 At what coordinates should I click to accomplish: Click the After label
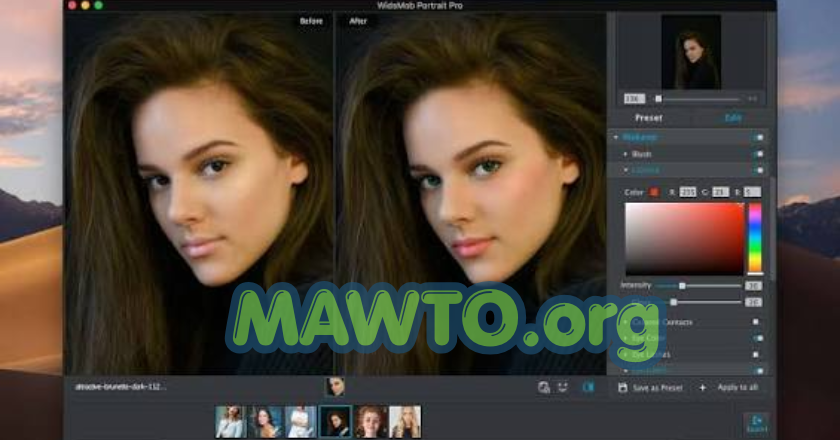coord(358,21)
